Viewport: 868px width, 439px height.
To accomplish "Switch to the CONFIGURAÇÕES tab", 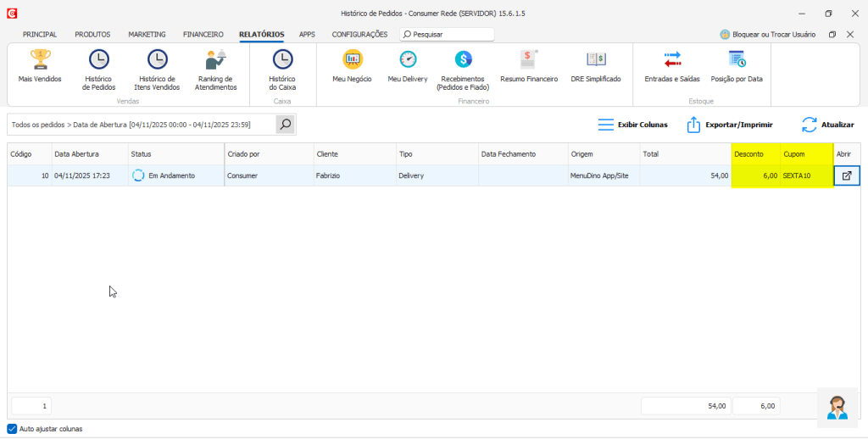I will point(359,35).
